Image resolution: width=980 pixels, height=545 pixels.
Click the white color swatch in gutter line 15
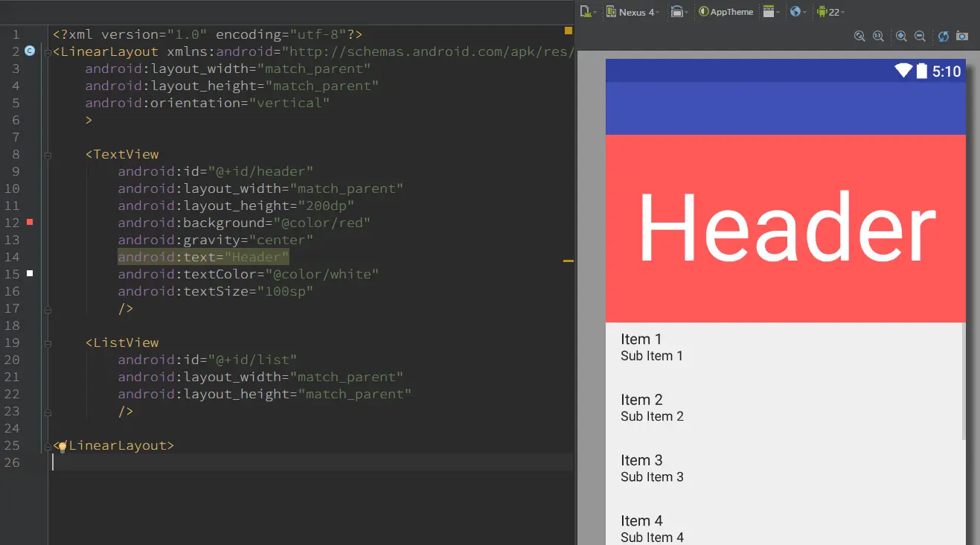click(30, 273)
